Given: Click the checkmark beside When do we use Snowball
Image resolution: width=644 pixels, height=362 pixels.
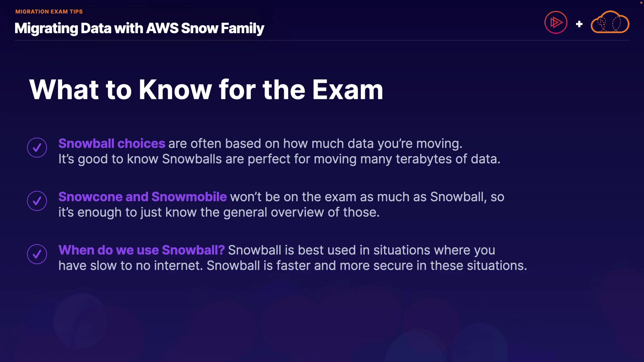Looking at the screenshot, I should [x=37, y=254].
